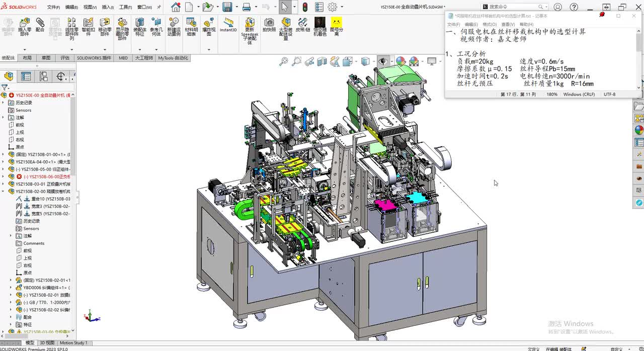This screenshot has width=644, height=351.
Task: Expand the YSZ150EA-04-00<1> component node
Action: [x=3, y=162]
